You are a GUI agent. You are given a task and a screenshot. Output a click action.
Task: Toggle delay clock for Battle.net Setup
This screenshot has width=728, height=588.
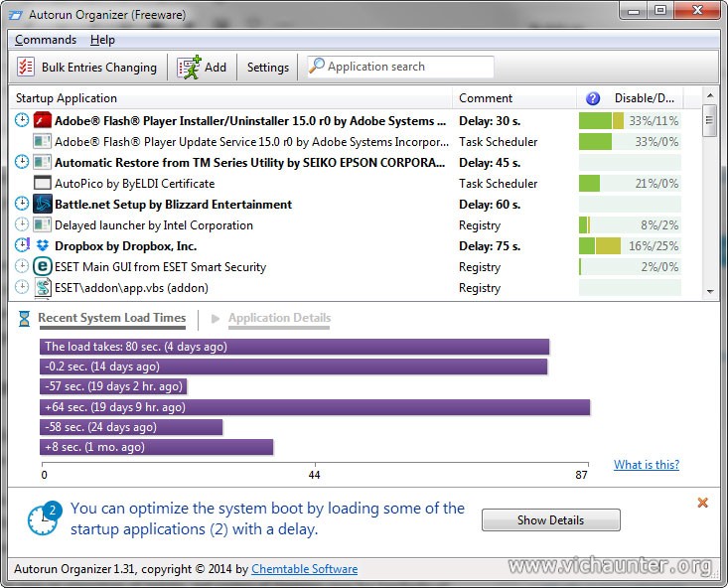[22, 204]
